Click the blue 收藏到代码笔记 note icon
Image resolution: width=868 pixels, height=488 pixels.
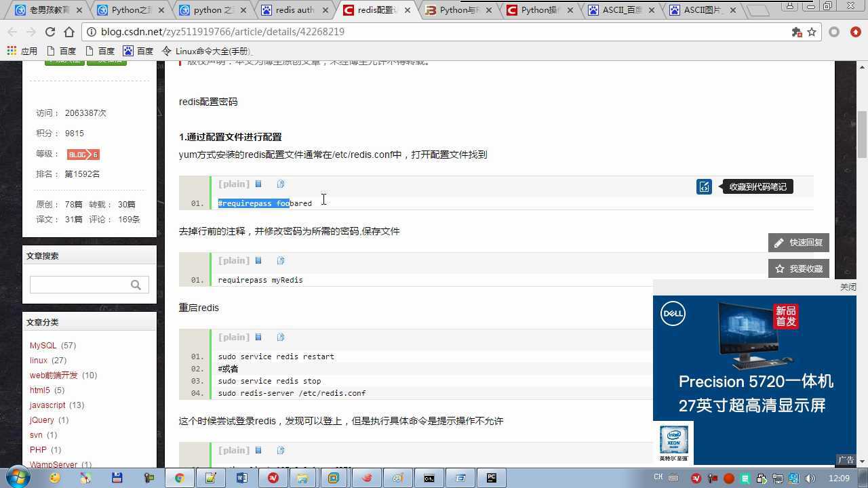tap(704, 186)
